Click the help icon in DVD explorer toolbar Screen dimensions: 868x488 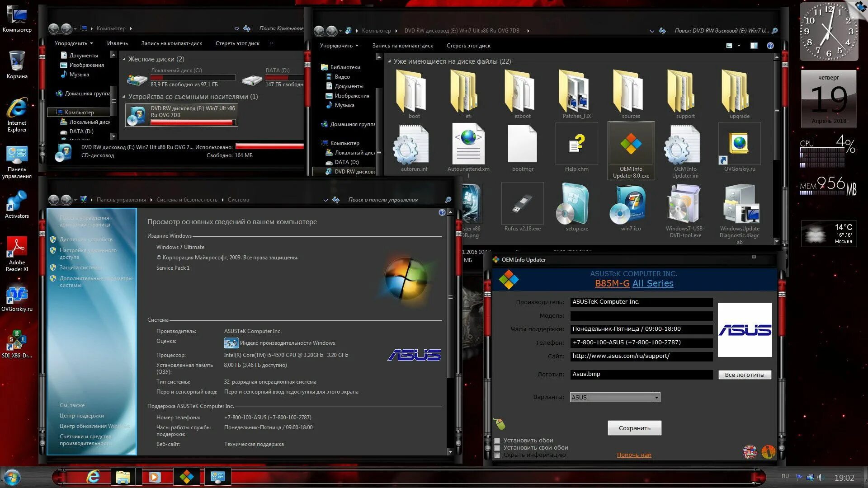pyautogui.click(x=770, y=46)
